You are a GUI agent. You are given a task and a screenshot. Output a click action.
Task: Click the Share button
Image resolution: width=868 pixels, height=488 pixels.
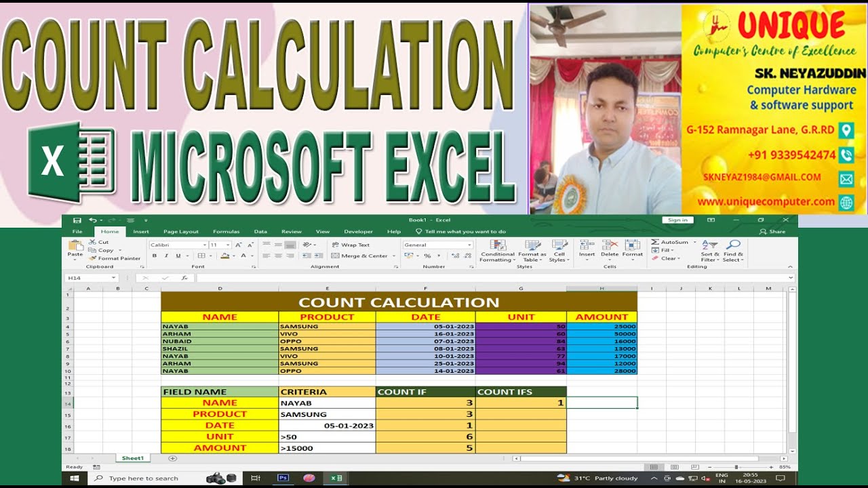point(772,232)
